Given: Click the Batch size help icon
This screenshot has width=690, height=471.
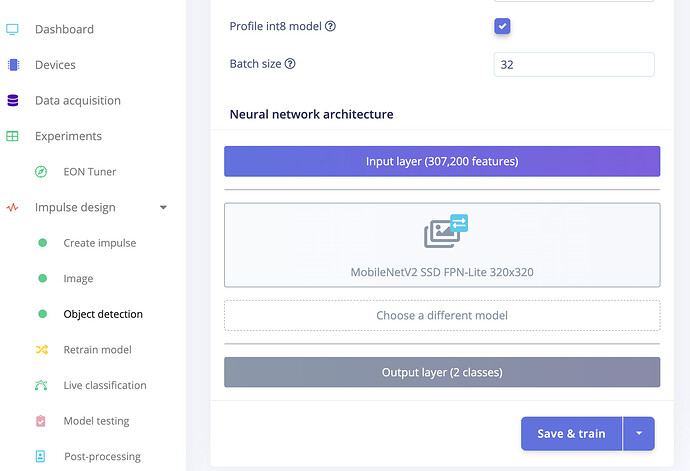Looking at the screenshot, I should click(290, 64).
